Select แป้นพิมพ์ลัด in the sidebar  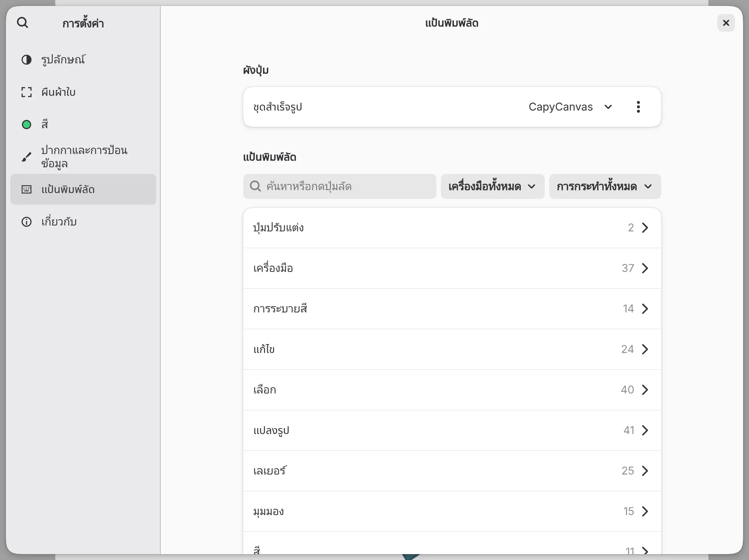coord(83,189)
